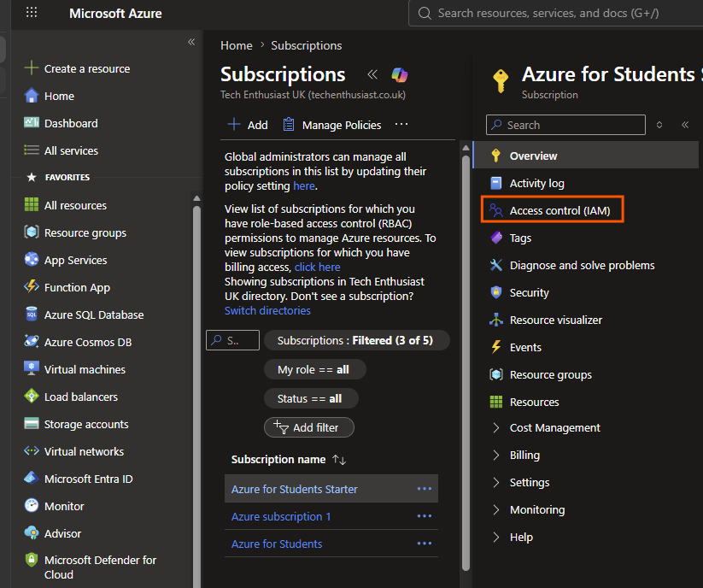Click the Virtual networks icon
The image size is (703, 588).
32,450
